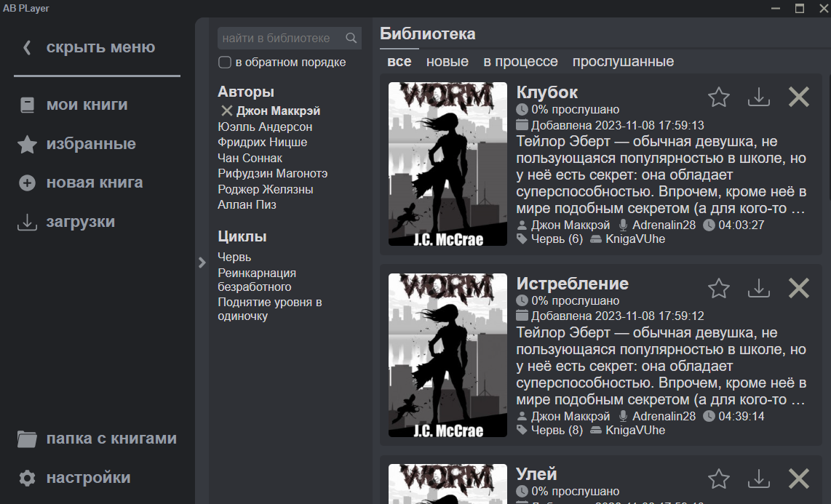Add 'Улей' to favorites with star
The height and width of the screenshot is (504, 831).
tap(719, 479)
